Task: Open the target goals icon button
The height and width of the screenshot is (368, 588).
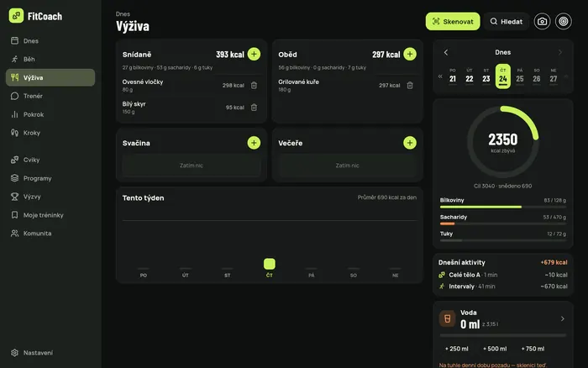Action: coord(564,21)
